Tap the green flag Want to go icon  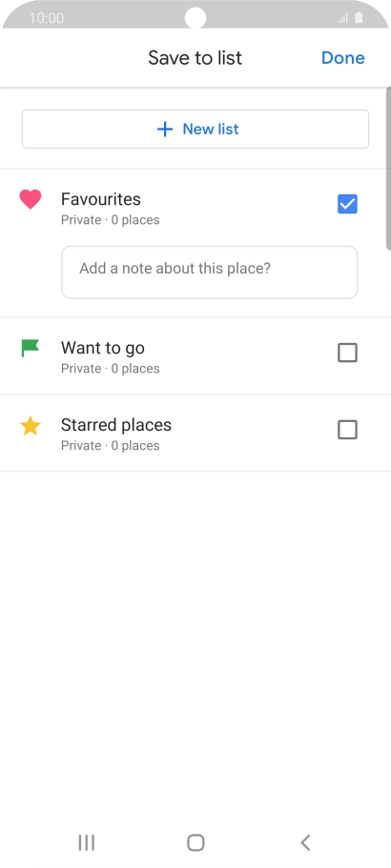[x=30, y=348]
